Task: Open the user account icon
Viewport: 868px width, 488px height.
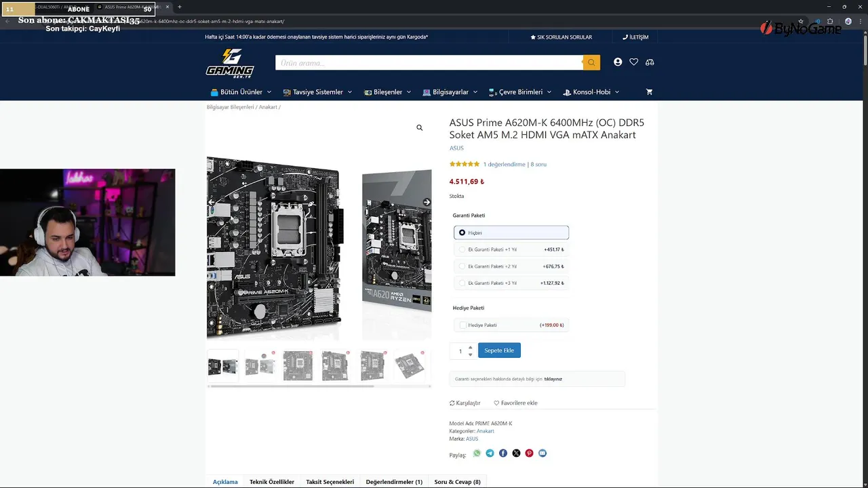Action: [x=618, y=62]
